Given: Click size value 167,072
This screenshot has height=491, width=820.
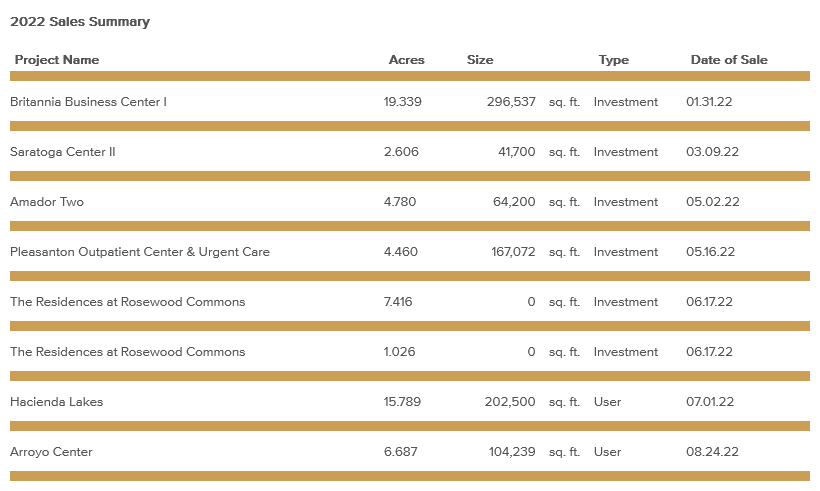Looking at the screenshot, I should click(x=513, y=252).
